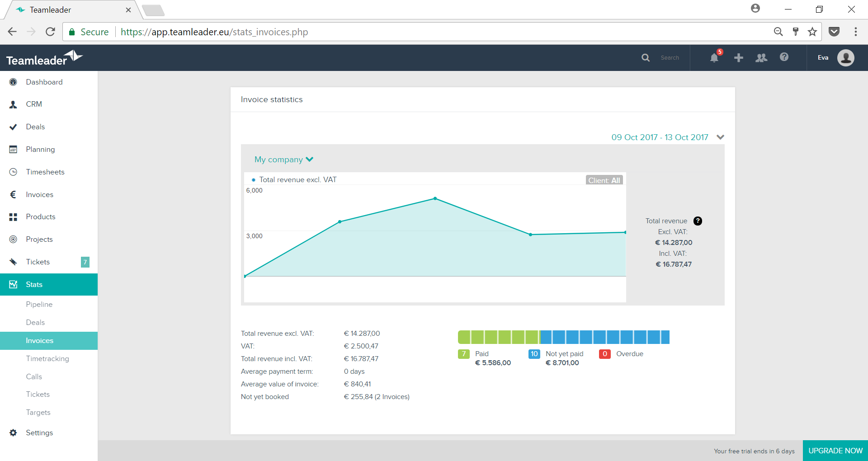The height and width of the screenshot is (461, 868).
Task: Open the Client: All filter
Action: (x=604, y=180)
